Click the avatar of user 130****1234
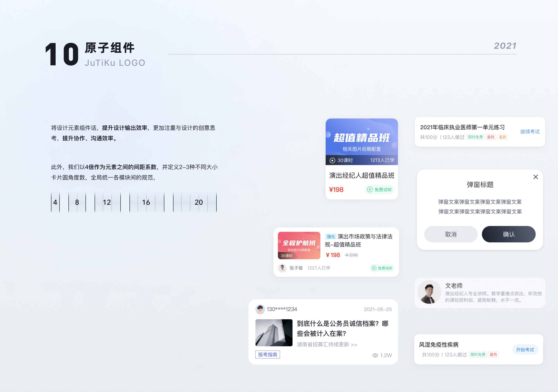This screenshot has width=558, height=392. point(260,309)
